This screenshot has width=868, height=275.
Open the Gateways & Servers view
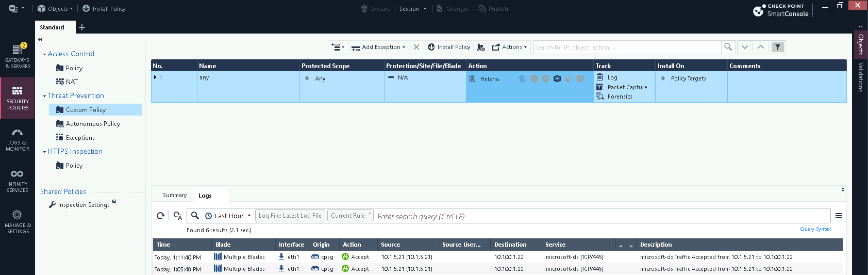tap(18, 56)
